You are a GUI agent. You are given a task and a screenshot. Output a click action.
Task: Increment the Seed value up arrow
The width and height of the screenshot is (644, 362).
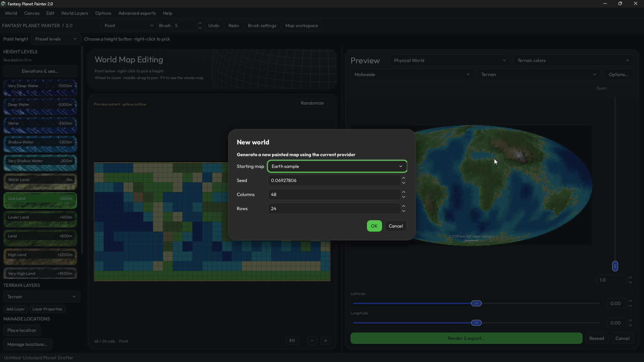[x=404, y=178]
